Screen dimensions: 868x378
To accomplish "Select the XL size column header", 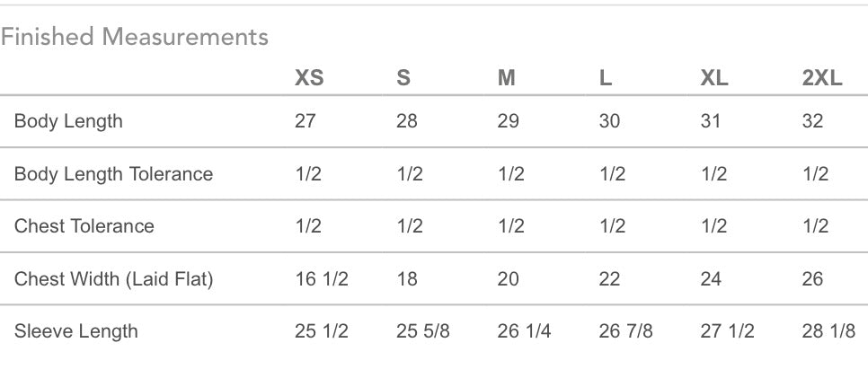I will (x=714, y=79).
